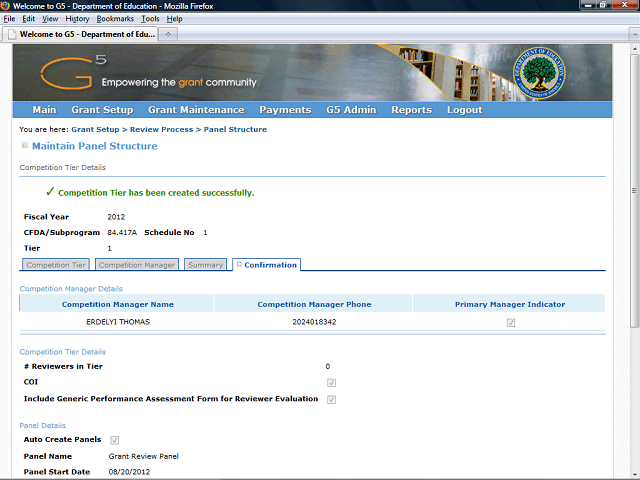
Task: Click the small icon on the Confirmation tab
Action: [x=239, y=264]
